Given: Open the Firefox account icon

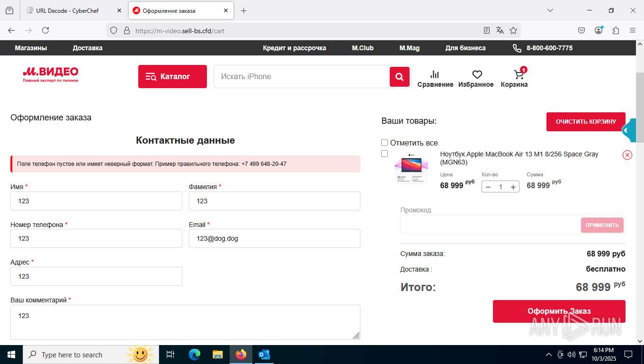Looking at the screenshot, I should click(x=599, y=30).
